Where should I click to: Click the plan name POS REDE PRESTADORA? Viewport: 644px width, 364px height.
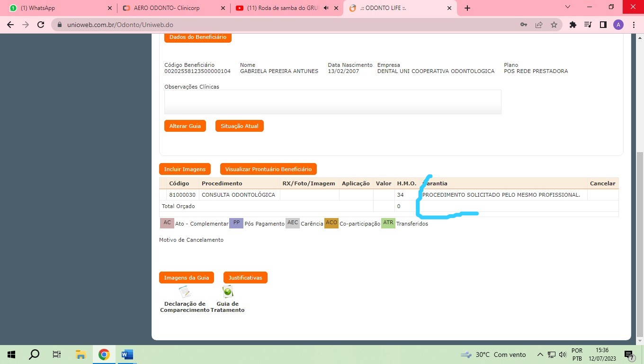(536, 71)
